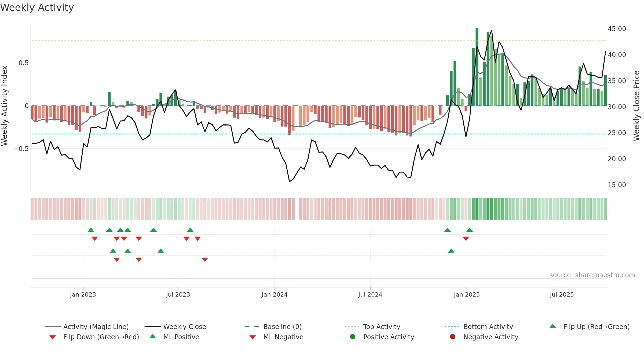Click the −0.5 activity index axis label
This screenshot has height=362, width=644.
(21, 149)
